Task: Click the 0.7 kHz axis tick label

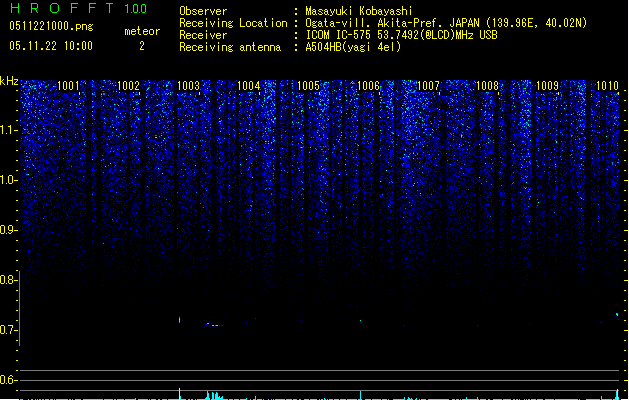Action: tap(8, 330)
